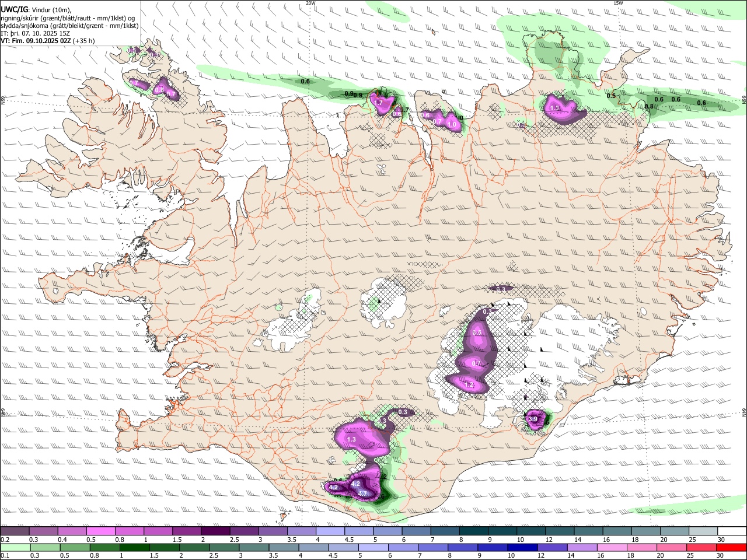Click "VT: Fim. 09.10.2025 02Z (+35 h)" line

pos(48,41)
